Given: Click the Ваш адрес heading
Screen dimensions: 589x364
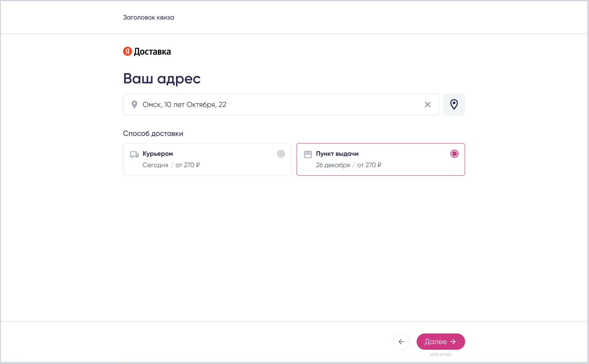Looking at the screenshot, I should 162,79.
